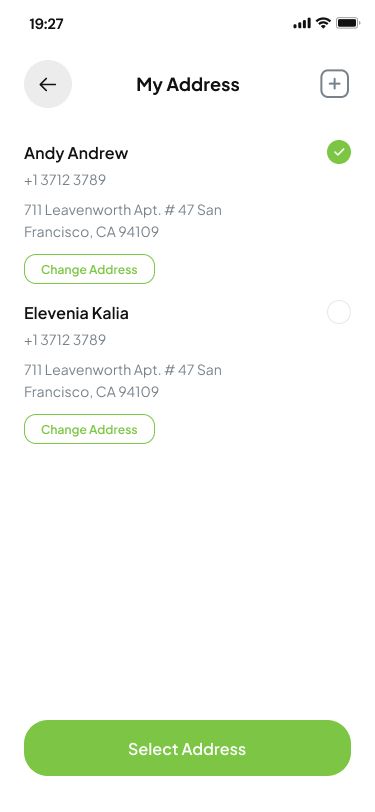Viewport: 375px width, 812px height.
Task: Deselect Andy Andrew's green checkmark radio
Action: (x=339, y=152)
